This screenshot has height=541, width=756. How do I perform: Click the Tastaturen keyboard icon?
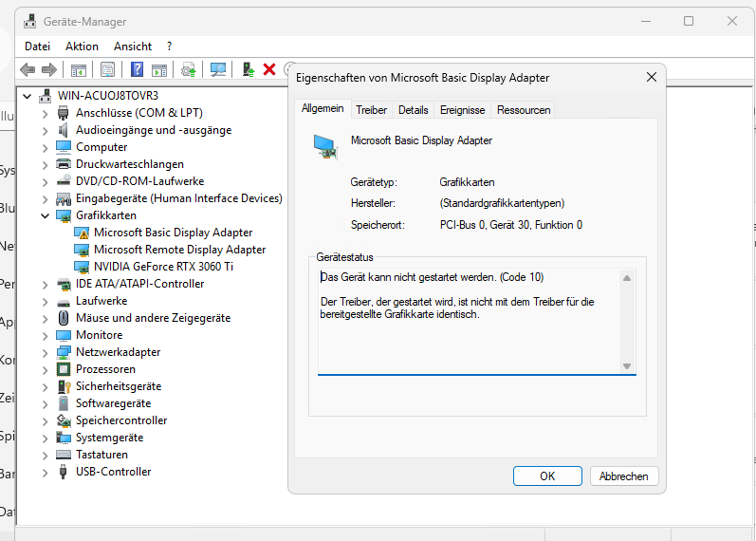[64, 455]
